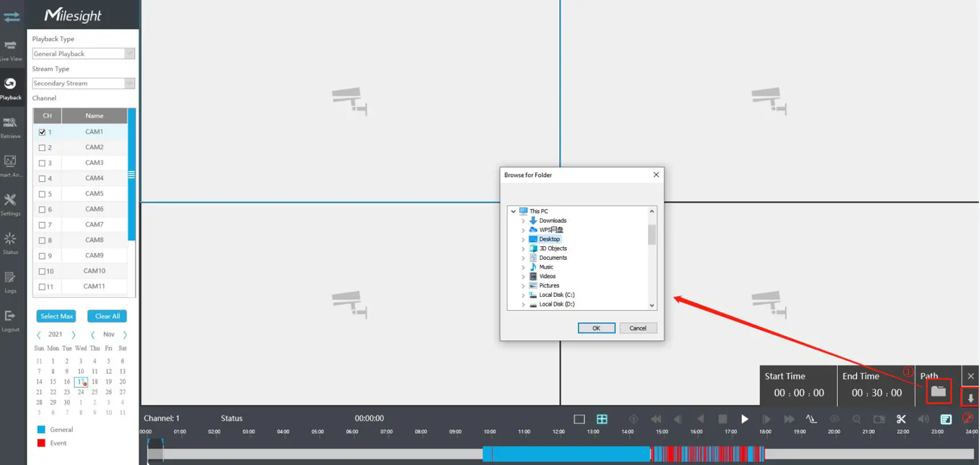
Task: Go to next year in calendar
Action: [x=73, y=335]
